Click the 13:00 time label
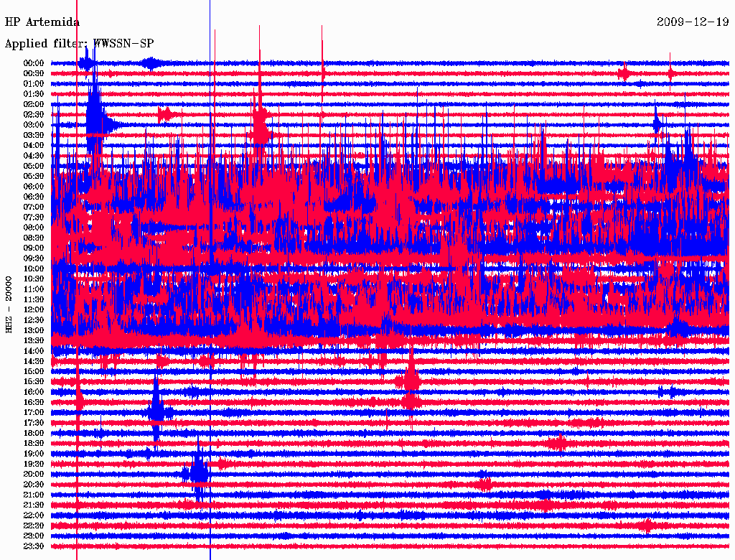Viewport: 735px width, 560px height. click(34, 330)
